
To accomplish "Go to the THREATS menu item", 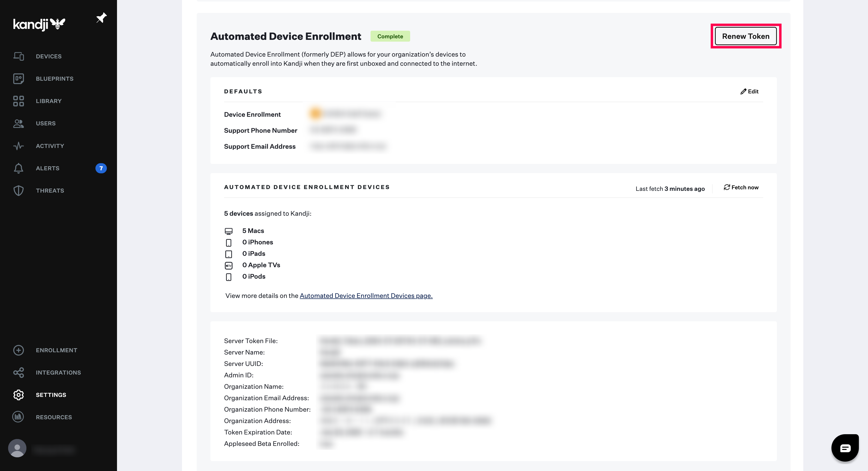I will (x=50, y=191).
